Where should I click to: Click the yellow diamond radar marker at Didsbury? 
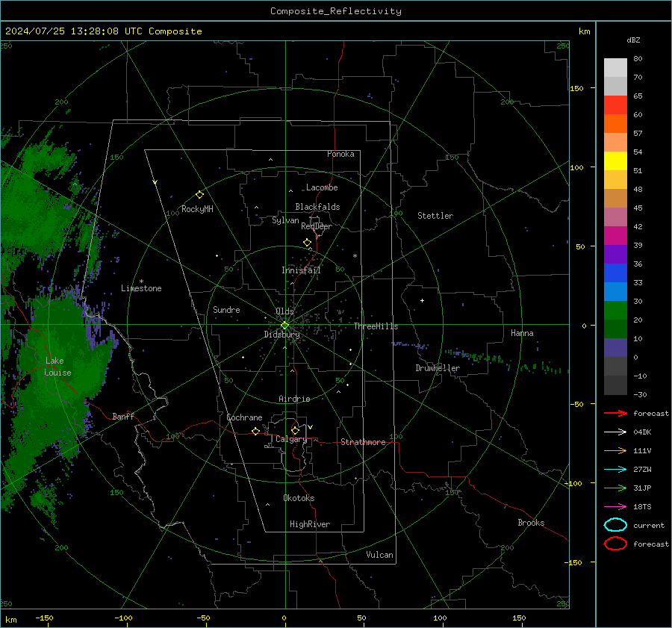pos(284,326)
